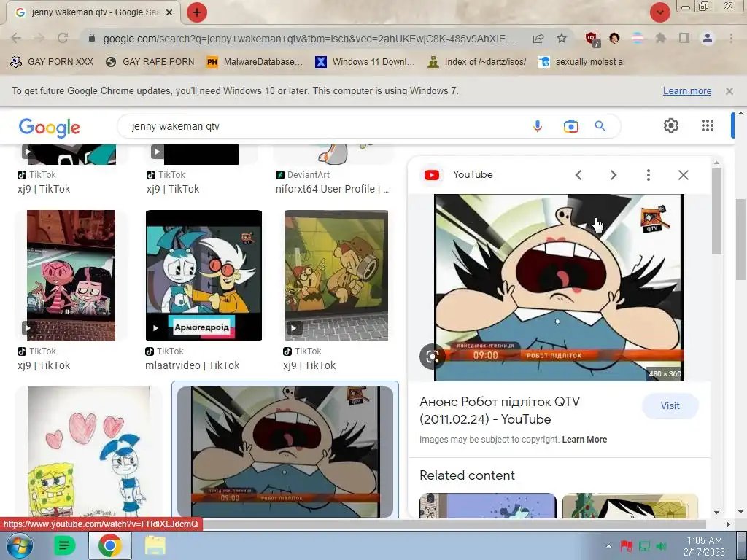Click the YouTube source icon in preview

[432, 175]
